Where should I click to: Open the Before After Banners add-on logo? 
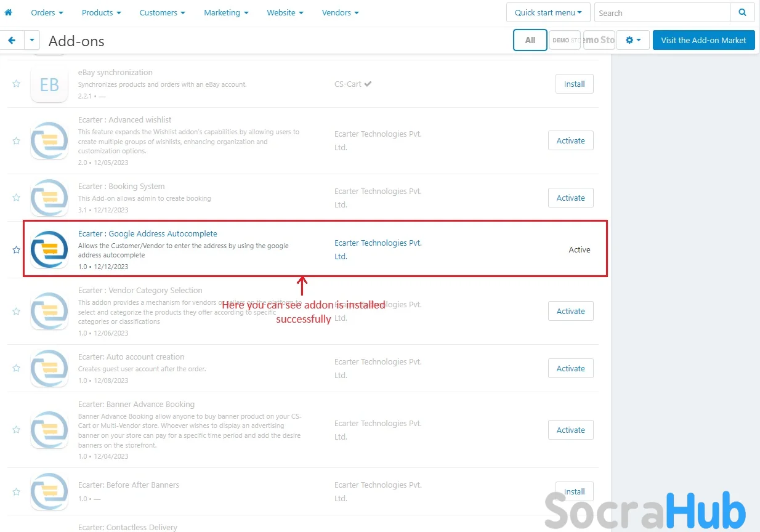[x=49, y=491]
